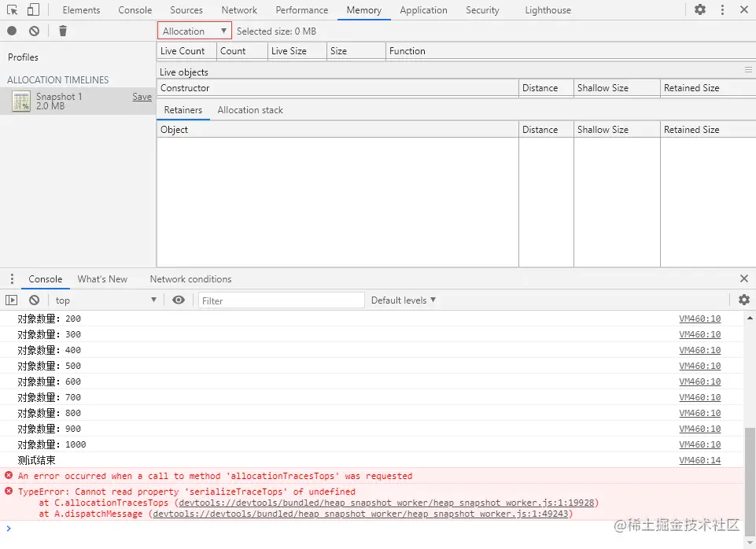
Task: Open the Application tab
Action: click(423, 9)
